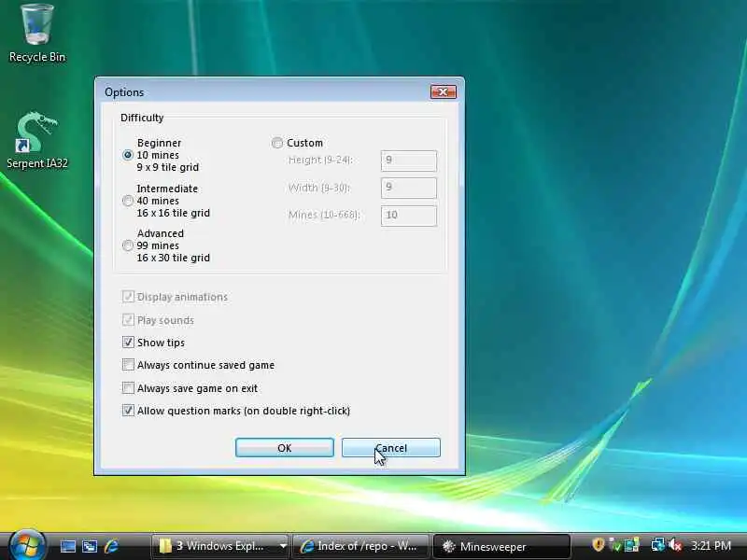747x560 pixels.
Task: Click the Options dialog title bar text
Action: [x=124, y=92]
